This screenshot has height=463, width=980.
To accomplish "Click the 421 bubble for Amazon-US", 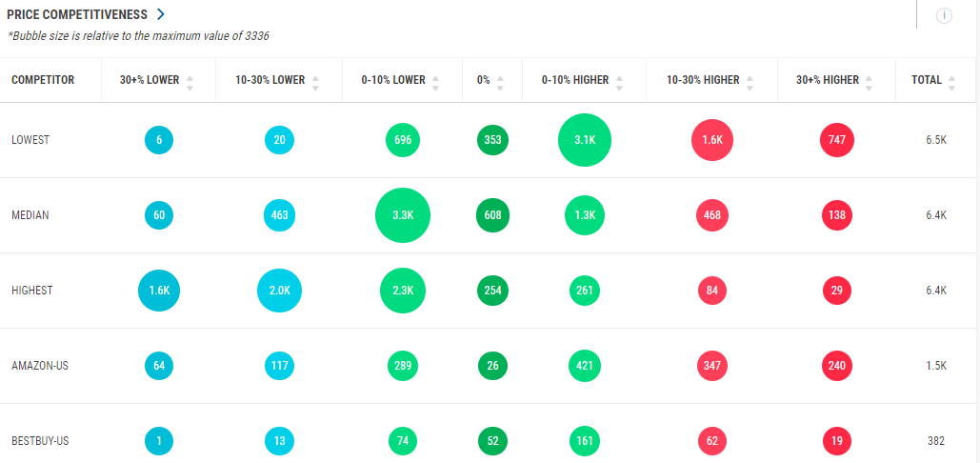I will [585, 366].
